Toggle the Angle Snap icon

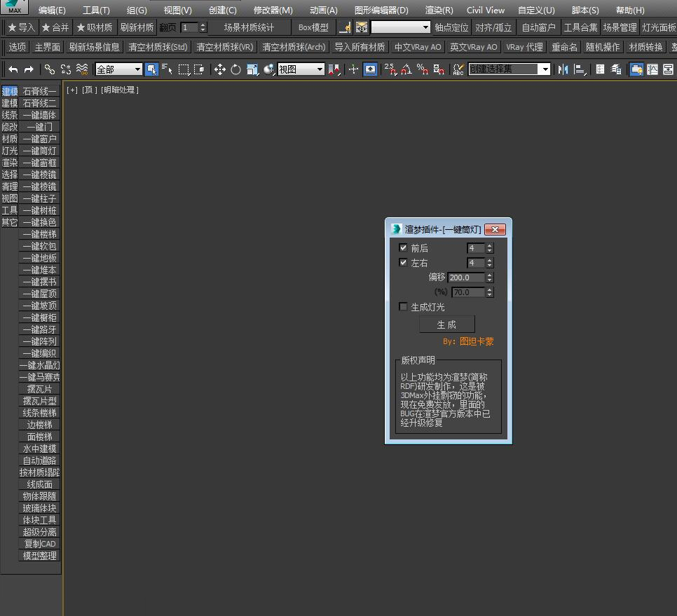(x=406, y=69)
